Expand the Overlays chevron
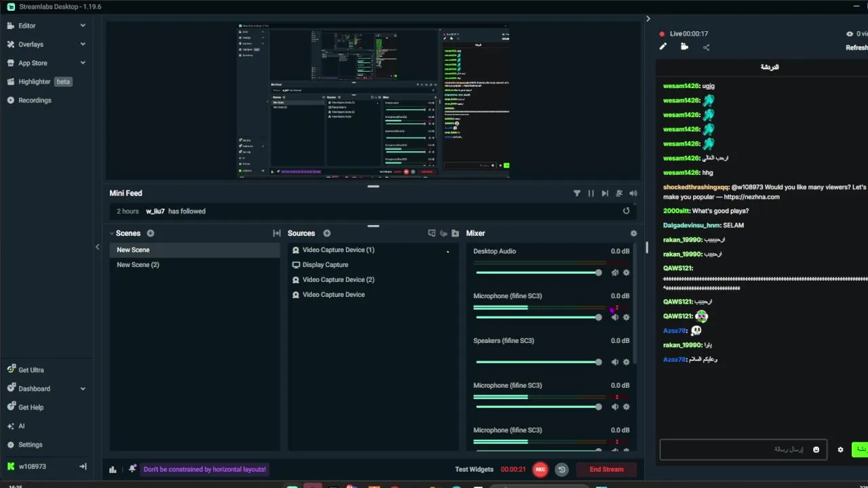The height and width of the screenshot is (488, 868). pos(83,44)
